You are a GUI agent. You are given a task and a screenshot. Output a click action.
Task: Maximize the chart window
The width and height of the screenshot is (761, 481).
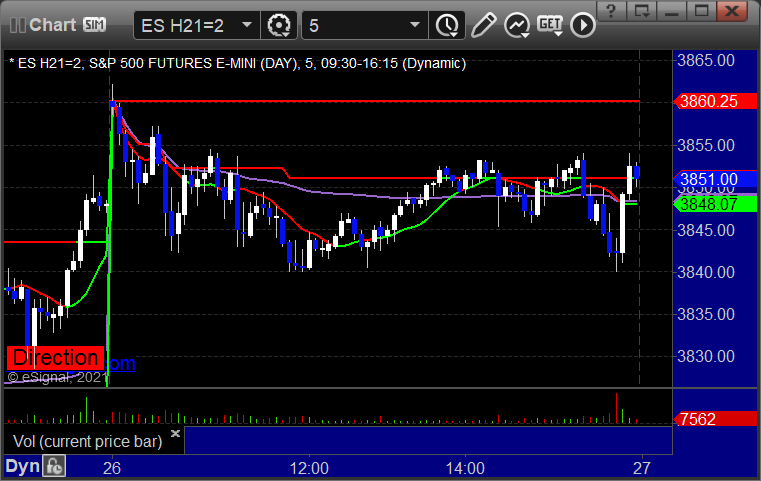tap(701, 11)
